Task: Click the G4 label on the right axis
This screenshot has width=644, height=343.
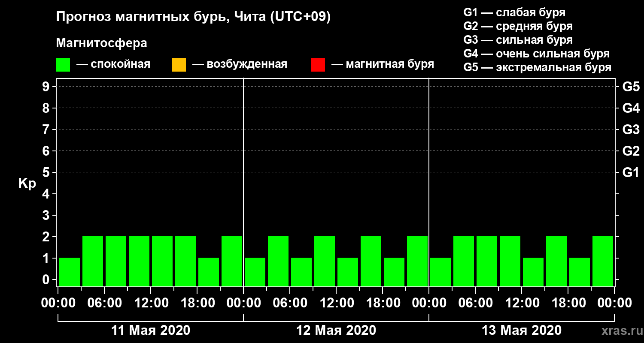Action: [631, 108]
